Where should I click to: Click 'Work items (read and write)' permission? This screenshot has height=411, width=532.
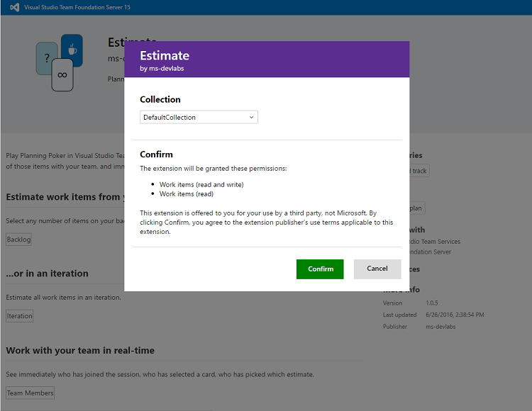[201, 184]
